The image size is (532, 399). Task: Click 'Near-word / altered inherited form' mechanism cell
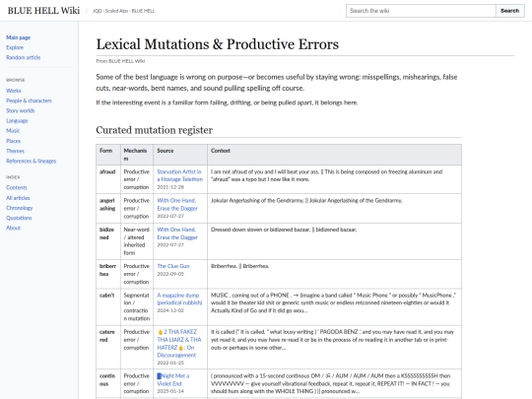(137, 241)
